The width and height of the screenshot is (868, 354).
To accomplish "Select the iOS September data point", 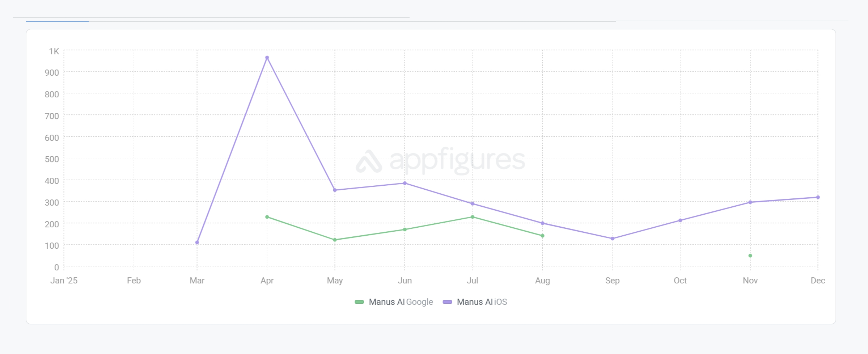I will (613, 239).
